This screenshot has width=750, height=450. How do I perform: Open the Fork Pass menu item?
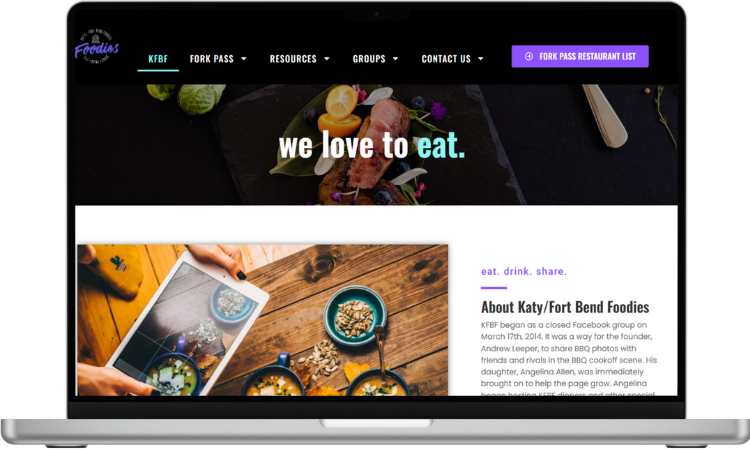211,59
